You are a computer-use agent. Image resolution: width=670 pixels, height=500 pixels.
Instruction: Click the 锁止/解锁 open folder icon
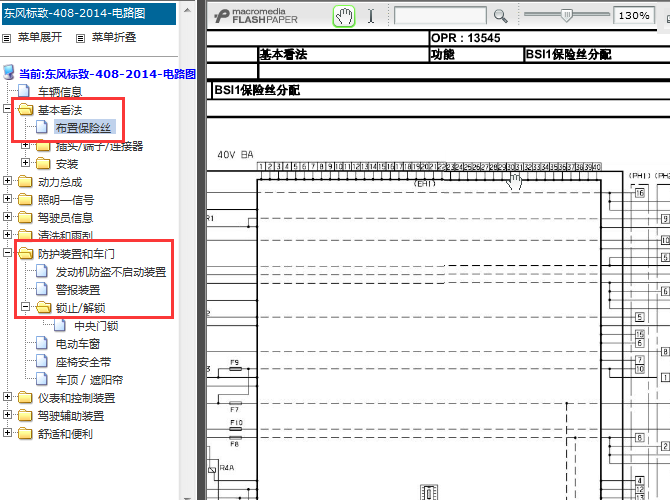[43, 307]
